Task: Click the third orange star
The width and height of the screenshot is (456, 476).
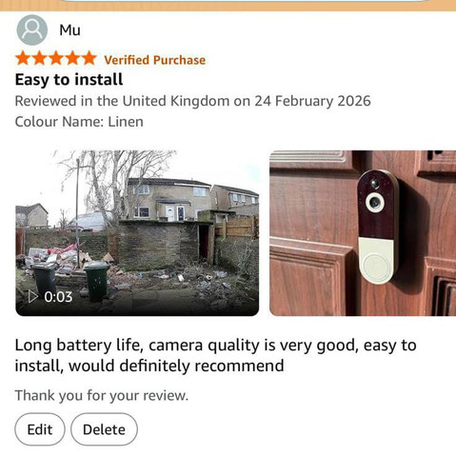Action: 56,58
